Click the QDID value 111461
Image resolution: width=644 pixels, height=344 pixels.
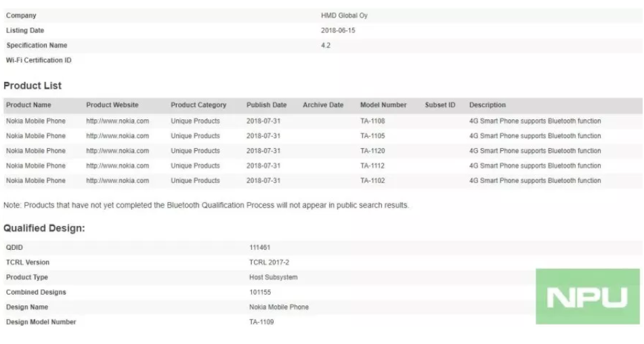(x=259, y=248)
